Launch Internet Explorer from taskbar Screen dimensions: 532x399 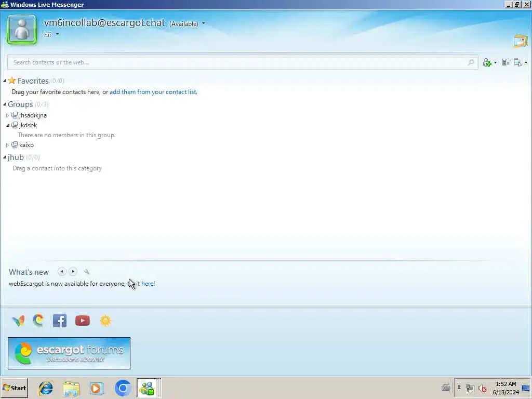click(x=46, y=388)
